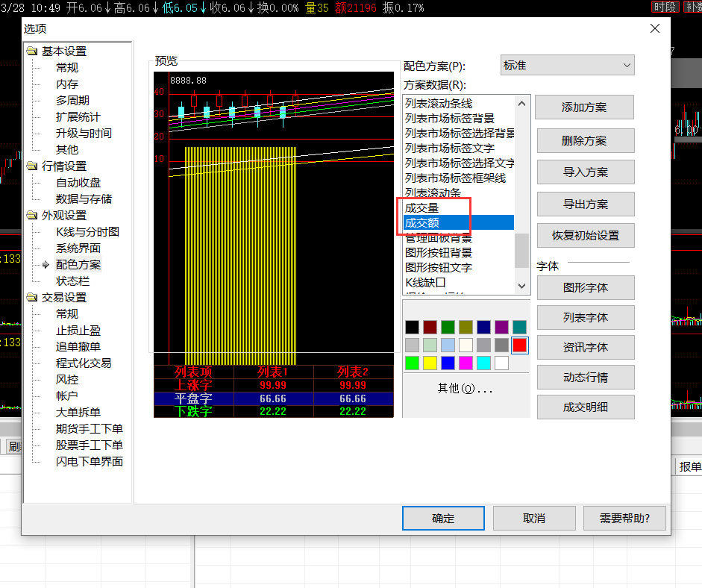Click the 交易设置 folder icon
This screenshot has height=588, width=702.
coord(32,298)
